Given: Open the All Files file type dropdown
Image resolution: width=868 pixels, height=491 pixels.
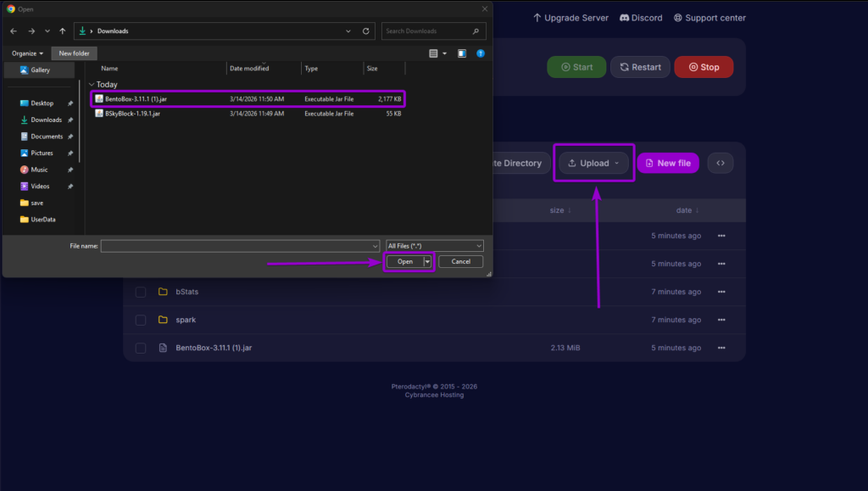Looking at the screenshot, I should click(434, 245).
